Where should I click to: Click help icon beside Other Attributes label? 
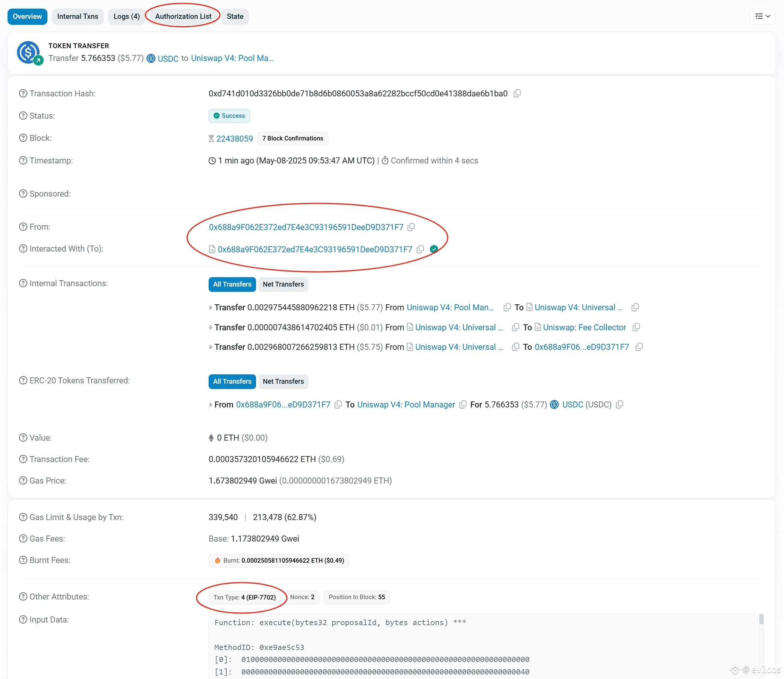tap(23, 597)
